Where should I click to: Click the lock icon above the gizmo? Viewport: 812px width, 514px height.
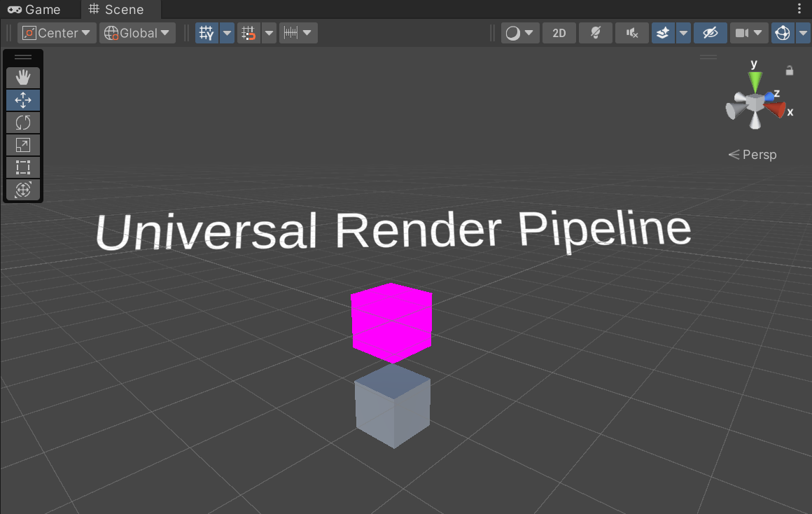tap(790, 69)
